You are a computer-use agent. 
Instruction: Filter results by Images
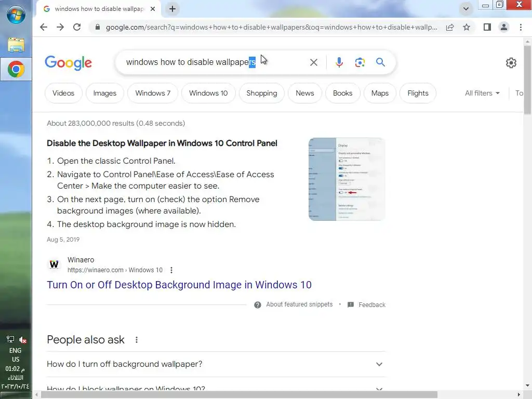(105, 94)
